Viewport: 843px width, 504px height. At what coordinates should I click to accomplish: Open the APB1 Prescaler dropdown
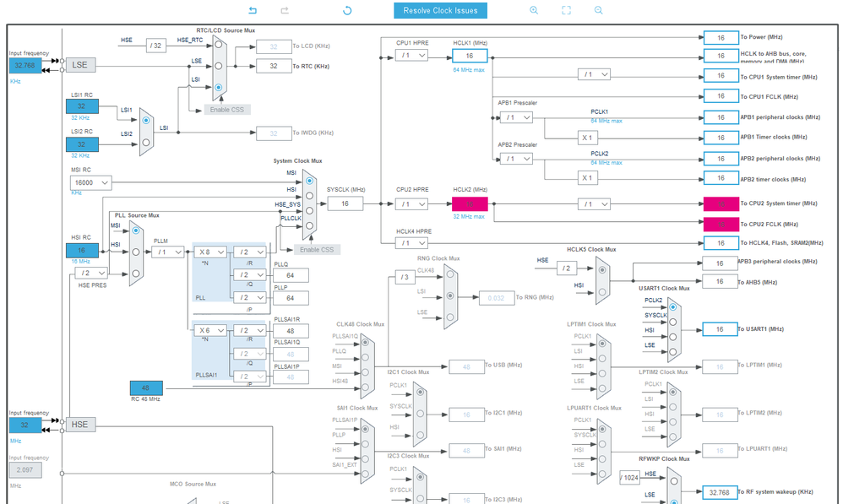tap(516, 117)
